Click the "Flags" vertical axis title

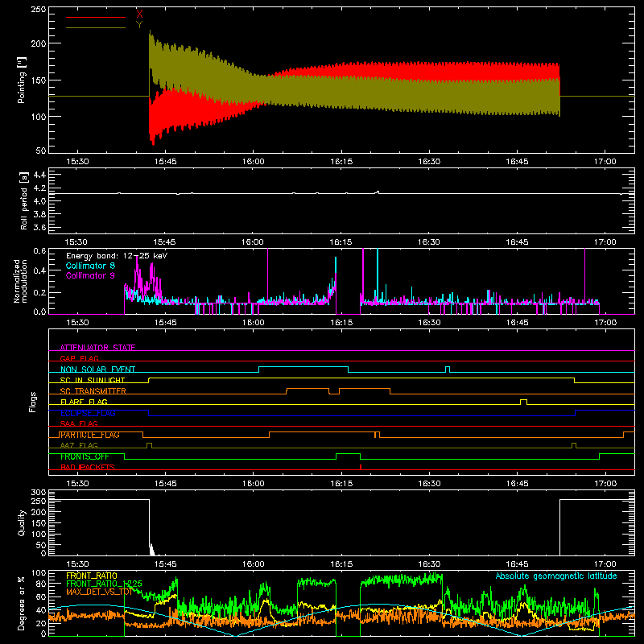pyautogui.click(x=33, y=402)
